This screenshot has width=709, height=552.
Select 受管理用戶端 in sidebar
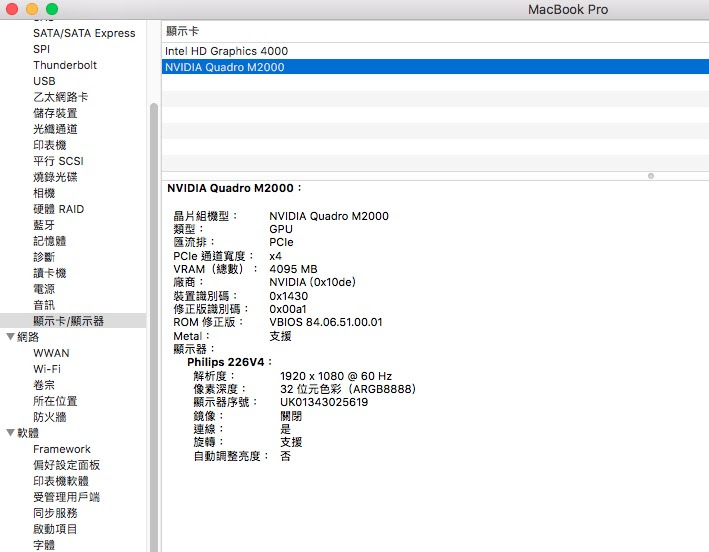coord(66,497)
